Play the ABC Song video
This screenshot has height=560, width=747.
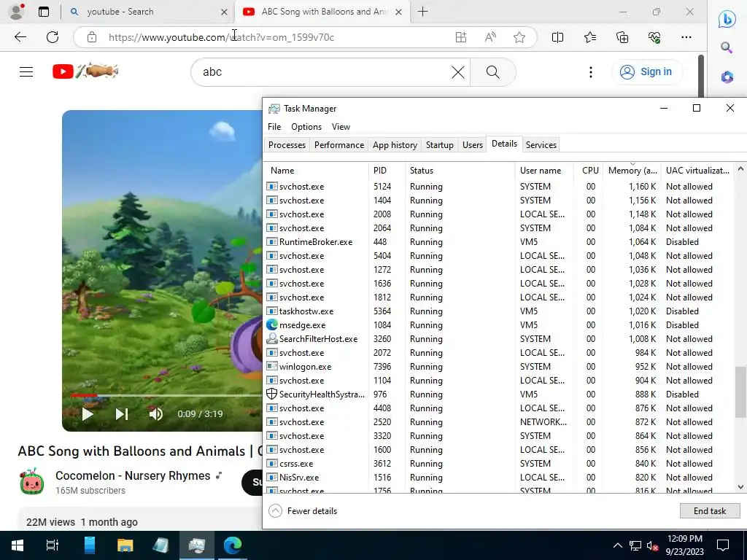(x=88, y=414)
